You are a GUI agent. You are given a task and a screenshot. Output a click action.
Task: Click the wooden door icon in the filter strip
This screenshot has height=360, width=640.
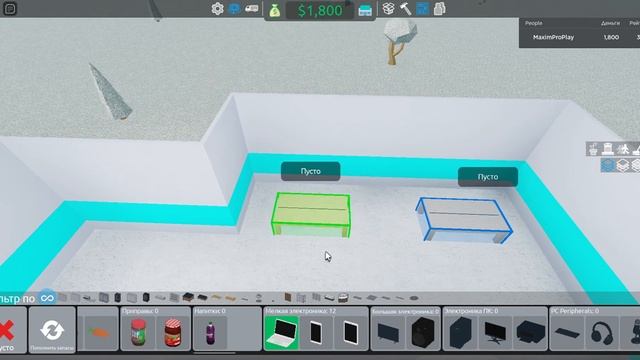click(x=287, y=298)
